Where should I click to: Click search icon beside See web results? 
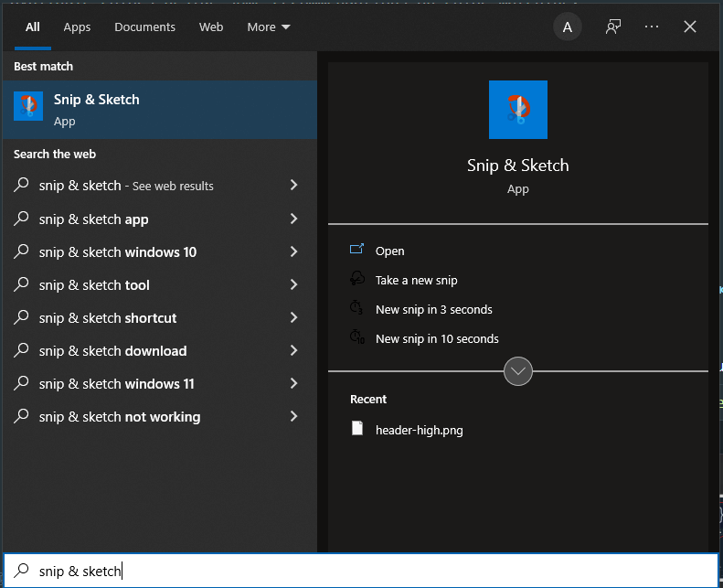pyautogui.click(x=21, y=186)
